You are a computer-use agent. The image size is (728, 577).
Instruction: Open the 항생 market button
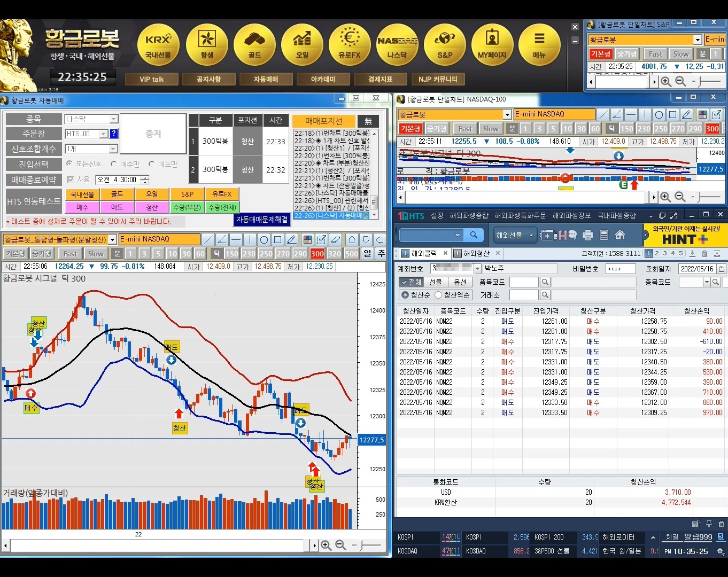[x=207, y=45]
